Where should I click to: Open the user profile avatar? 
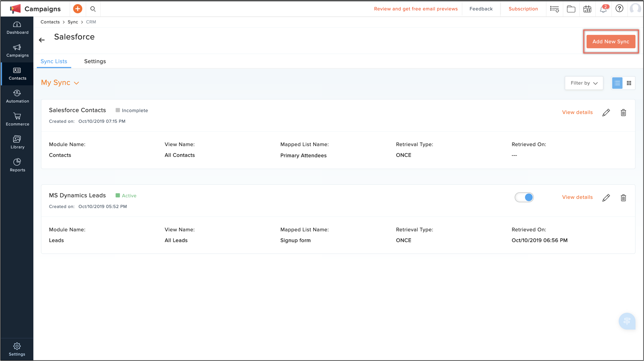click(x=635, y=9)
